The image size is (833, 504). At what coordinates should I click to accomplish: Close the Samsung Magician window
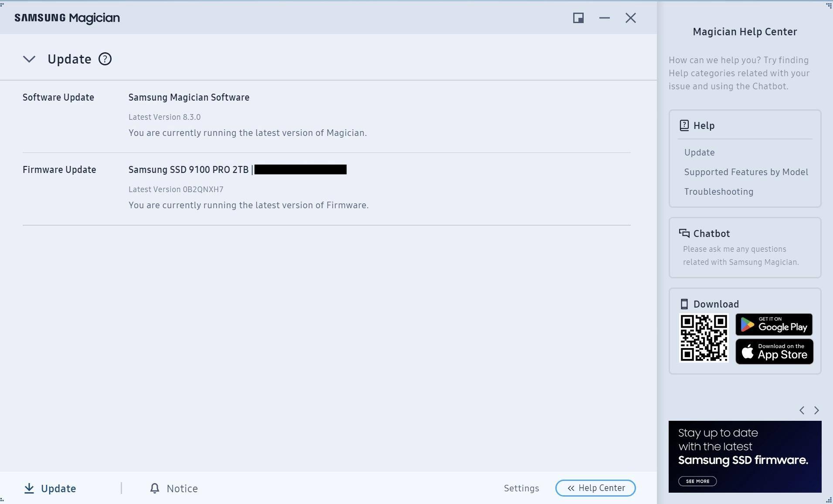point(630,18)
